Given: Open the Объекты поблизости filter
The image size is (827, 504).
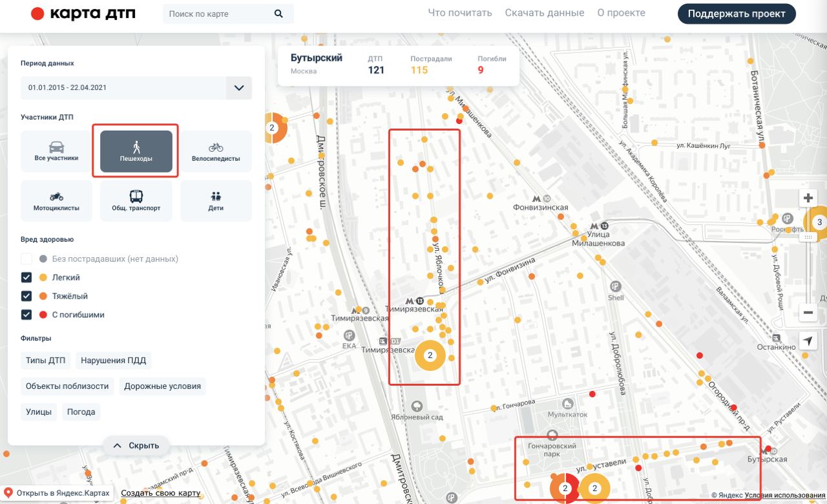Looking at the screenshot, I should click(67, 386).
